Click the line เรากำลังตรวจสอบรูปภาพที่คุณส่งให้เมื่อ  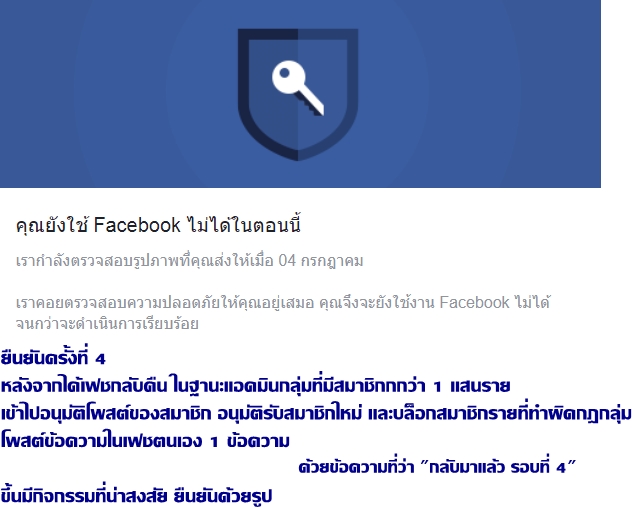145,261
